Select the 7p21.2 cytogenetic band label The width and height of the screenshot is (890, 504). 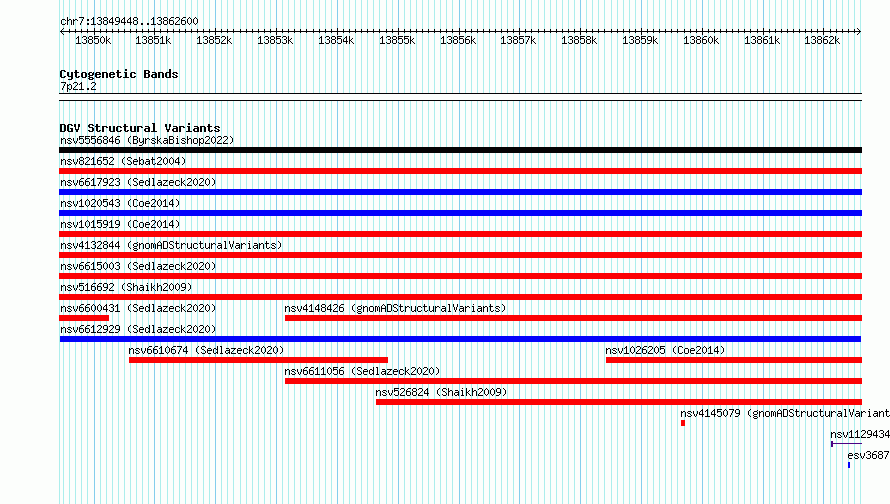[78, 86]
